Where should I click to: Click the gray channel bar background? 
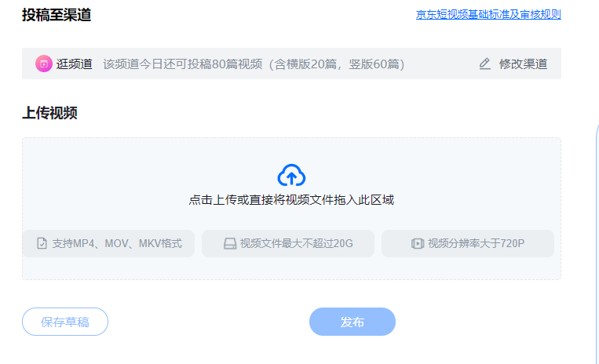click(440, 64)
